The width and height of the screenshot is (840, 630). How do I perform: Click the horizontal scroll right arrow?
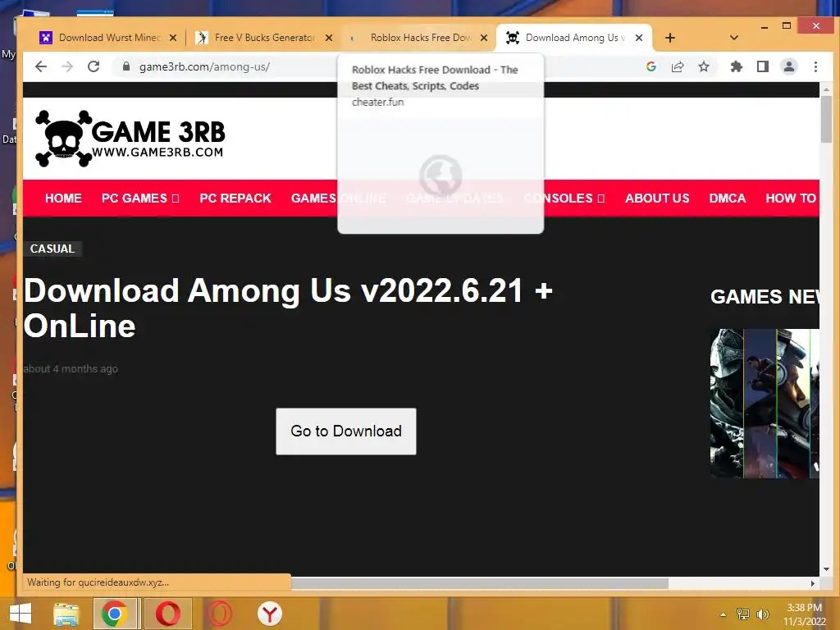pos(813,583)
